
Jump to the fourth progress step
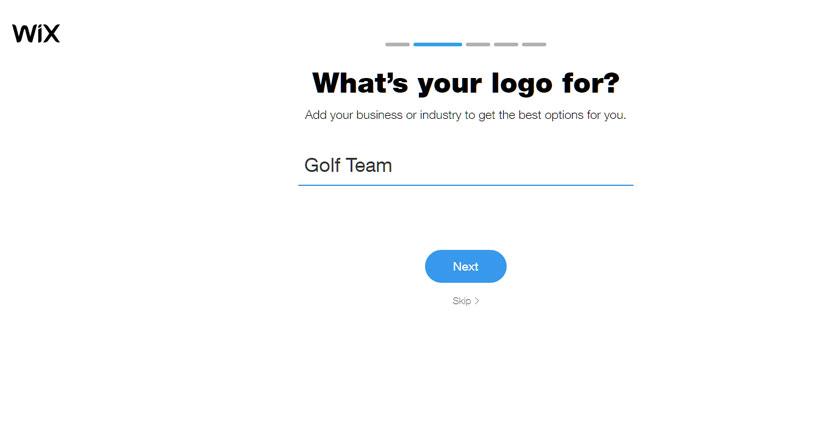(506, 44)
